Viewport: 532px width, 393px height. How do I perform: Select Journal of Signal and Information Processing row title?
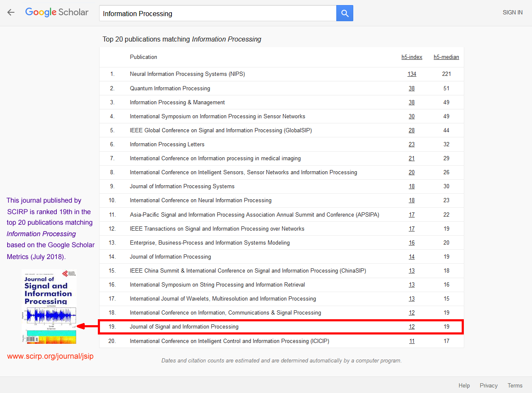[x=184, y=327]
